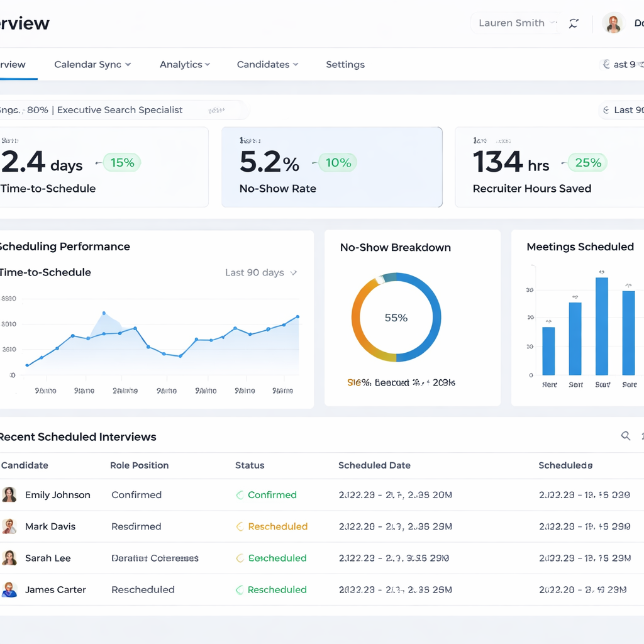Open James Carter candidate name
Viewport: 644px width, 644px height.
click(55, 590)
